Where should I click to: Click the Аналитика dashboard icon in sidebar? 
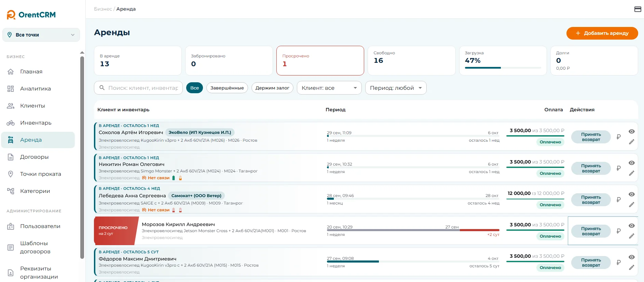(x=11, y=89)
